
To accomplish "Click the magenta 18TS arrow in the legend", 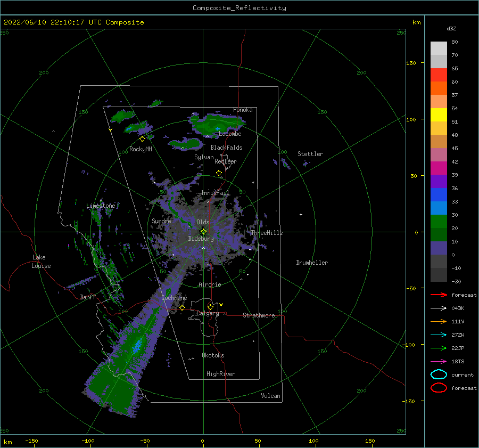I will point(439,362).
